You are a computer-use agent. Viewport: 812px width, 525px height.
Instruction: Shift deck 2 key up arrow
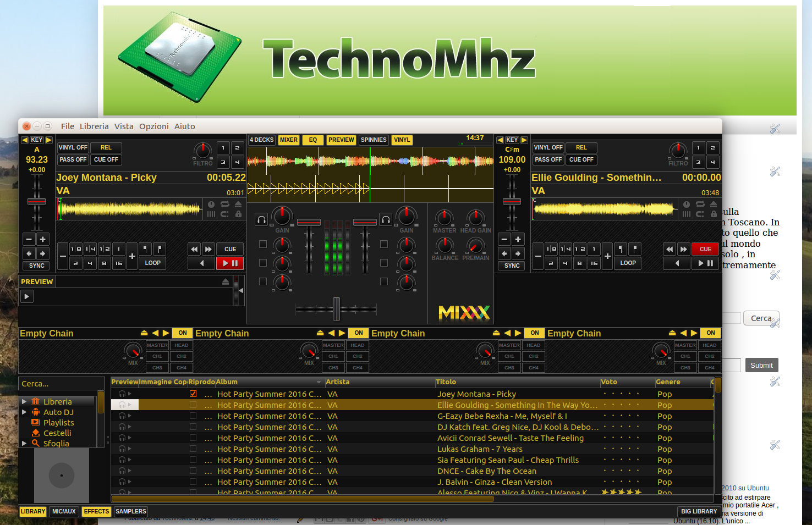point(524,140)
